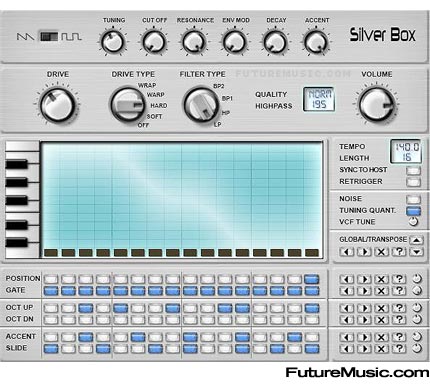
Task: Click the Global/Transpose clear X button
Action: pyautogui.click(x=381, y=252)
